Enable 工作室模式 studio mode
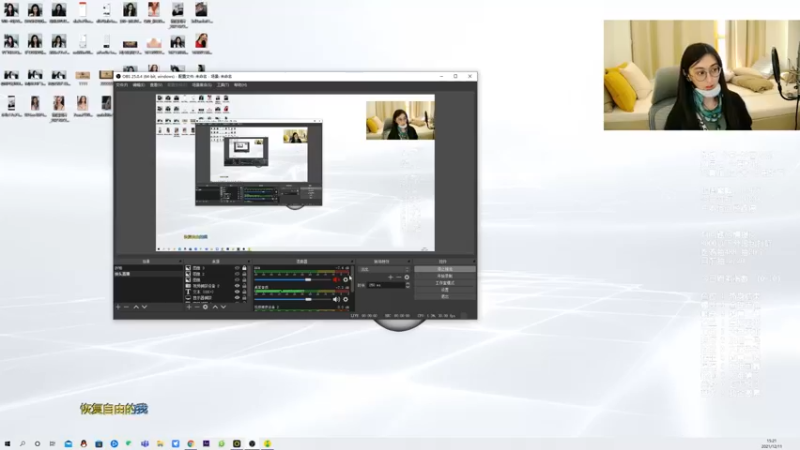Screen dimensions: 800x450 click(x=445, y=283)
